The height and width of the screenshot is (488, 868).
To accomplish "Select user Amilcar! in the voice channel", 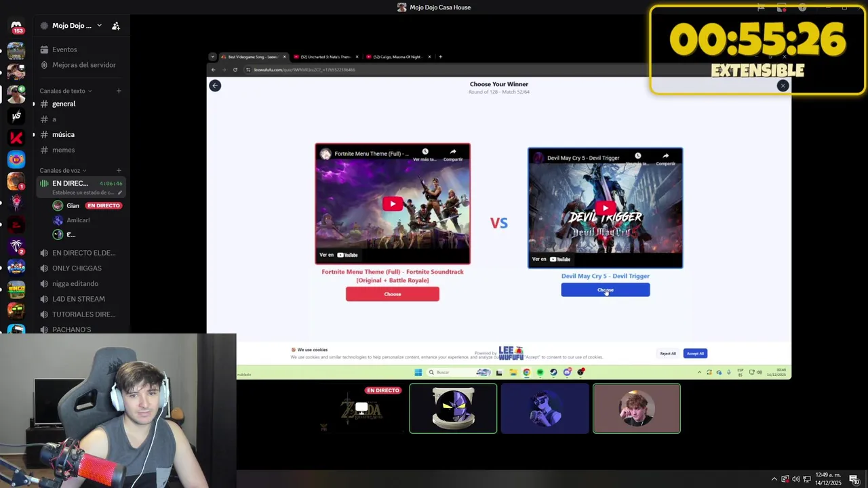I will click(78, 220).
